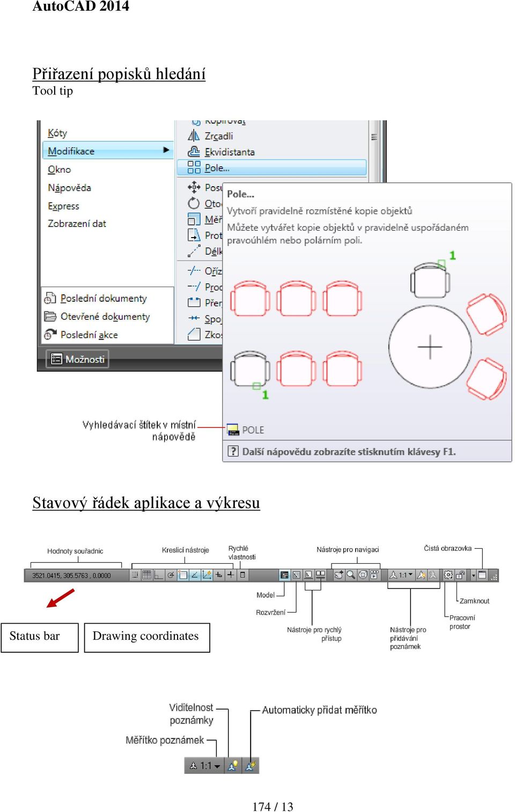
Task: Click the Délka (lengthen) command icon
Action: pyautogui.click(x=194, y=251)
